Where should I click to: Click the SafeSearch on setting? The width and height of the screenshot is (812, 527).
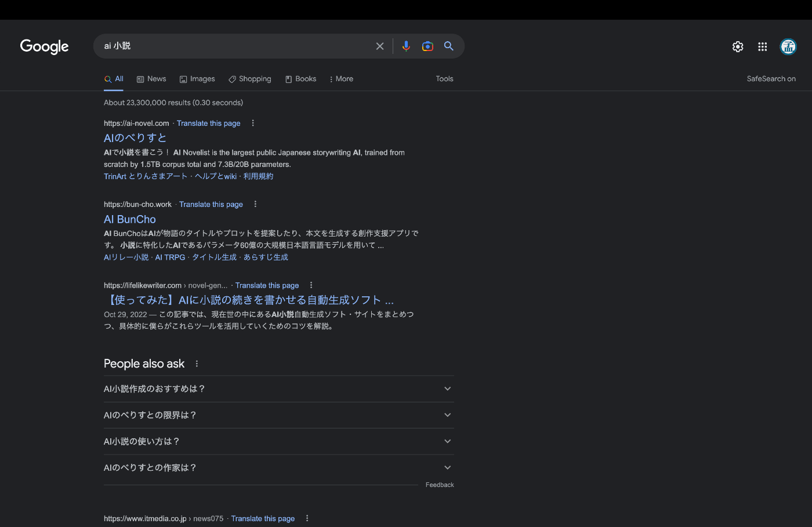tap(771, 79)
